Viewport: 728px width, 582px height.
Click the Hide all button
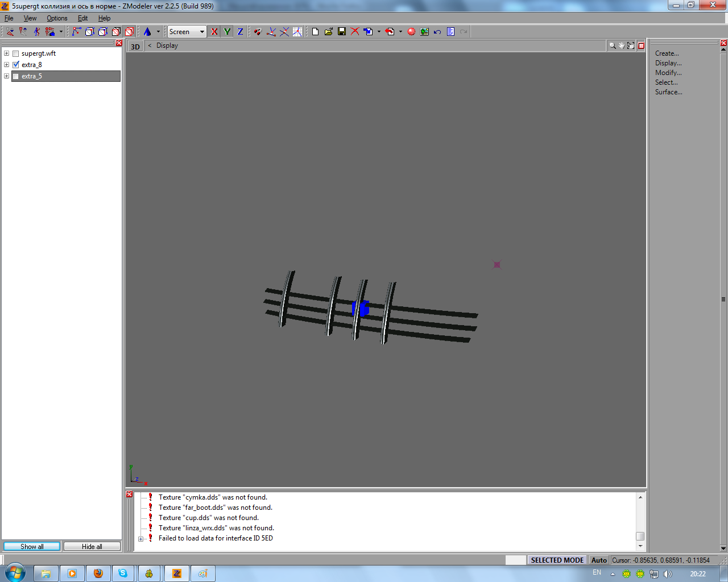point(92,546)
